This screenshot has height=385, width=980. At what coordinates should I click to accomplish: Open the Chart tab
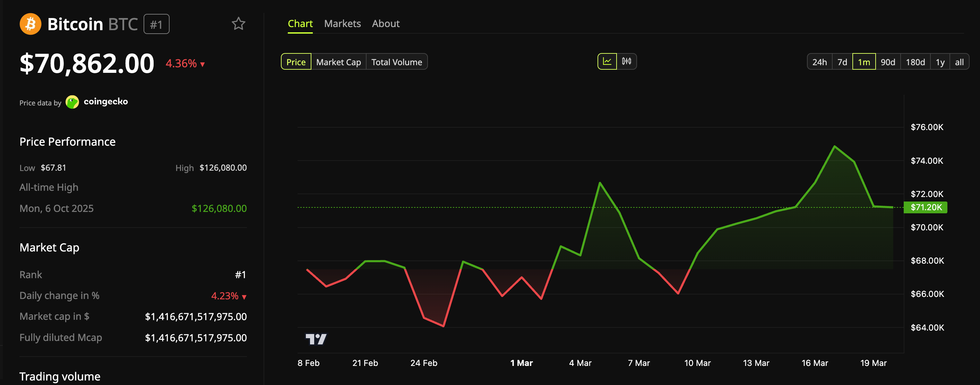click(300, 24)
